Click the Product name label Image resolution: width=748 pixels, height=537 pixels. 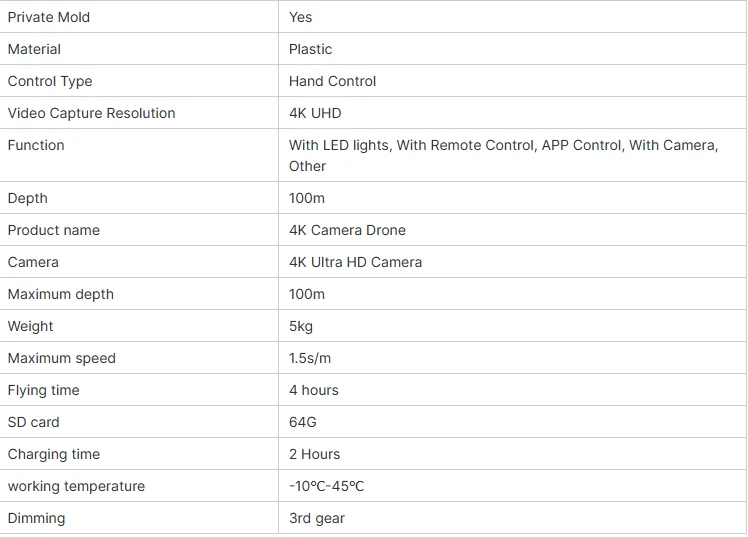coord(54,230)
